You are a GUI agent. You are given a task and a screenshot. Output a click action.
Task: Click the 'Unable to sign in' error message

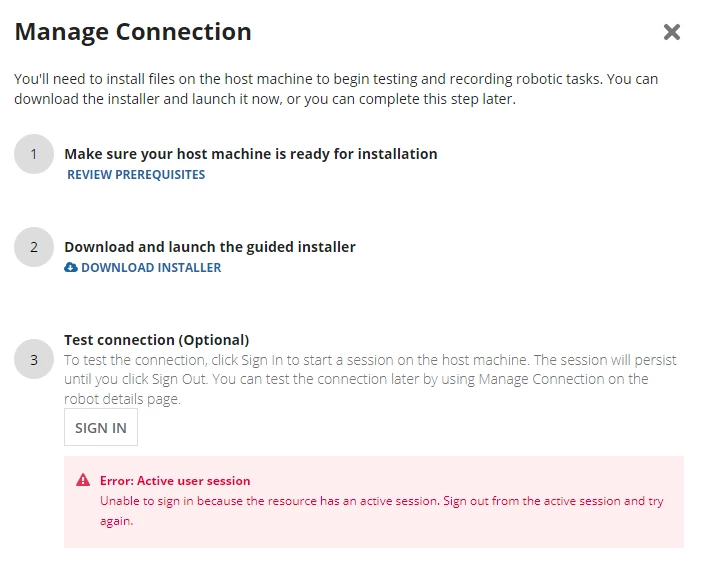381,511
